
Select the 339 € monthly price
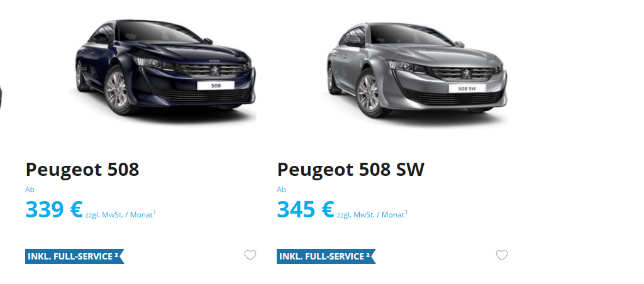54,209
